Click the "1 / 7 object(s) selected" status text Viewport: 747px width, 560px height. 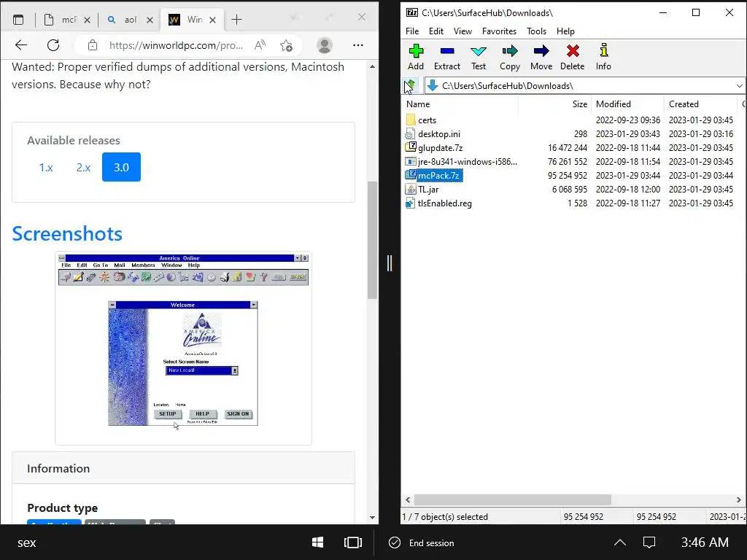[445, 517]
